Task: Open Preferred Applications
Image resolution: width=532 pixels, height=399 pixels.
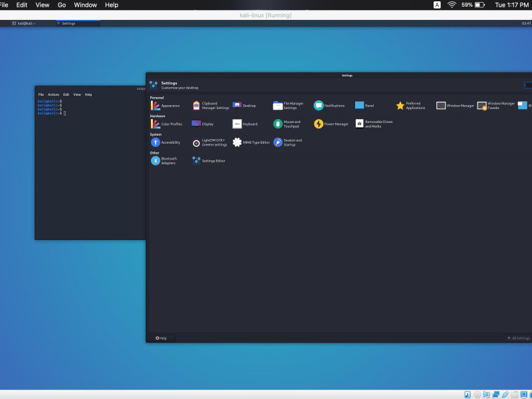Action: click(410, 106)
